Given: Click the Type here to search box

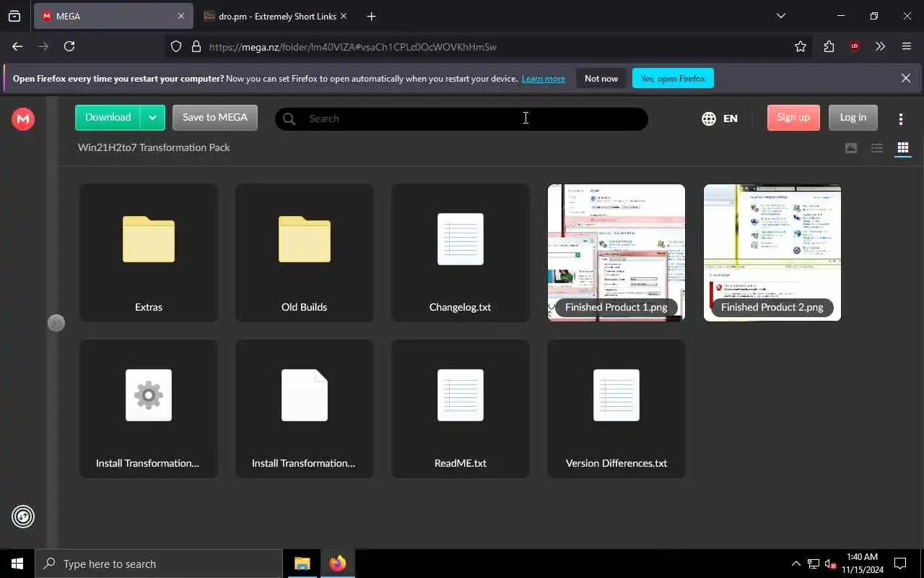Looking at the screenshot, I should coord(159,564).
